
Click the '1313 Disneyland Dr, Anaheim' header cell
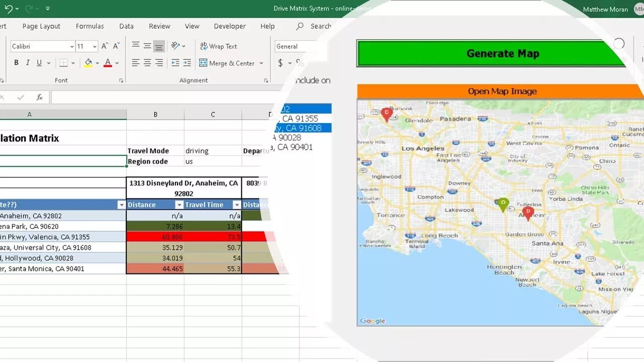click(x=184, y=188)
